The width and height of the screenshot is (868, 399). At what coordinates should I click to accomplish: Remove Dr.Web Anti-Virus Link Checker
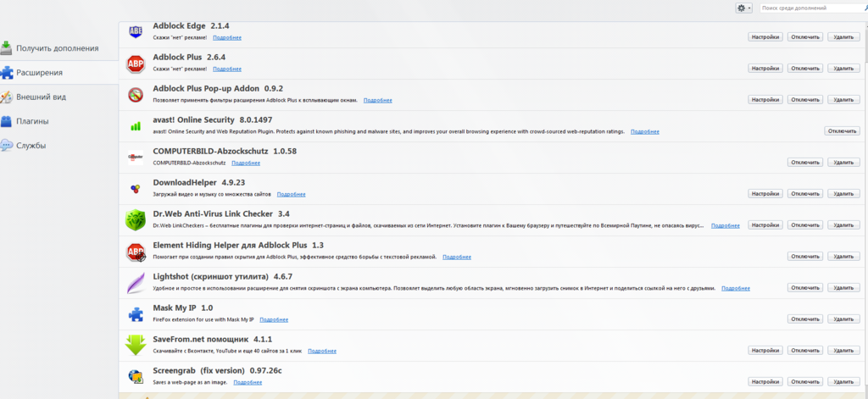(x=843, y=225)
